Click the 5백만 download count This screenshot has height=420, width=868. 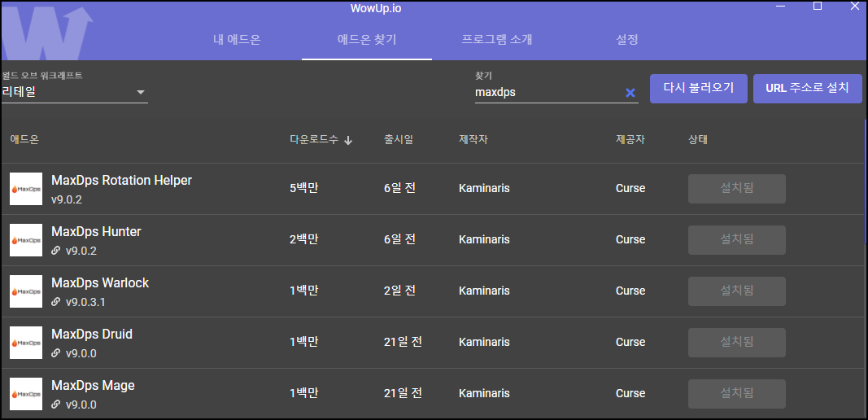tap(304, 188)
